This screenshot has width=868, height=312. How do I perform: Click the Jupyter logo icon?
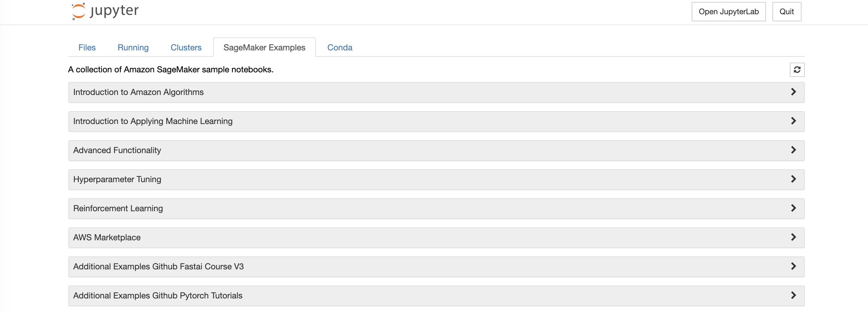pyautogui.click(x=78, y=11)
